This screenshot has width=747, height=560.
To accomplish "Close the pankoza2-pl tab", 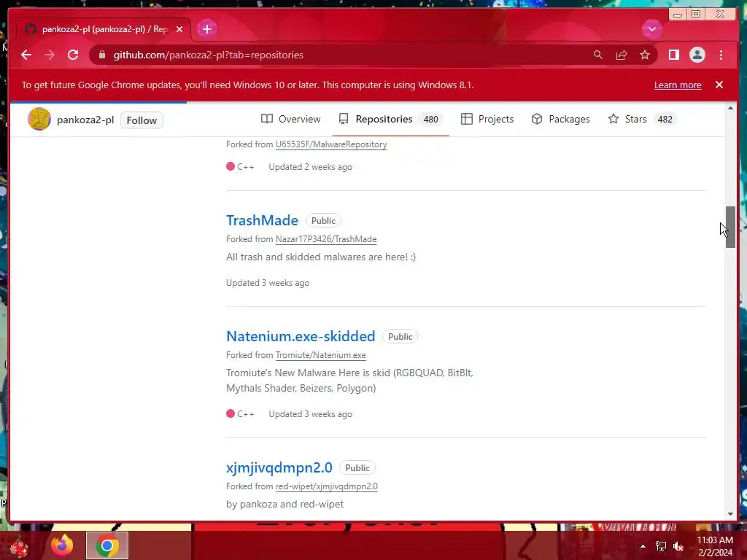I will point(179,29).
